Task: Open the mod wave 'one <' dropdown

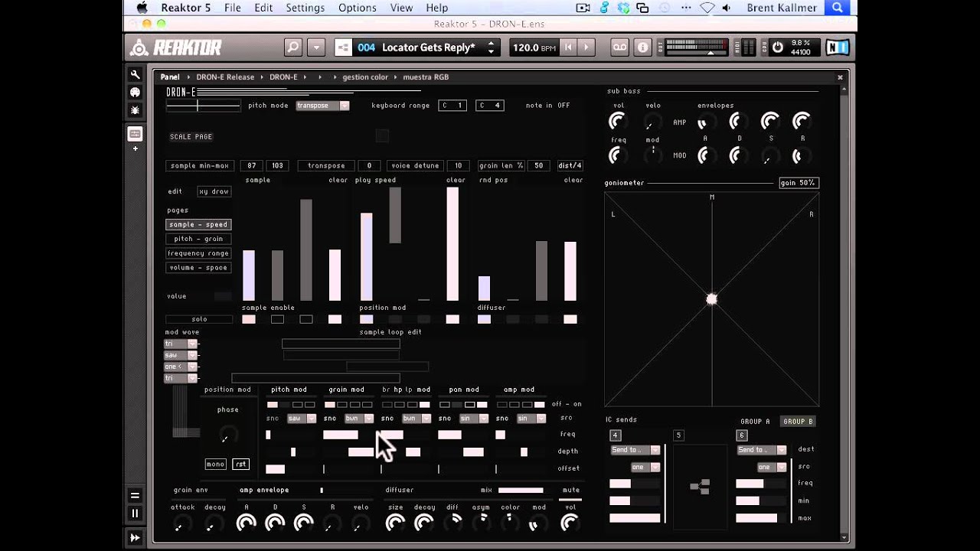Action: pyautogui.click(x=181, y=367)
